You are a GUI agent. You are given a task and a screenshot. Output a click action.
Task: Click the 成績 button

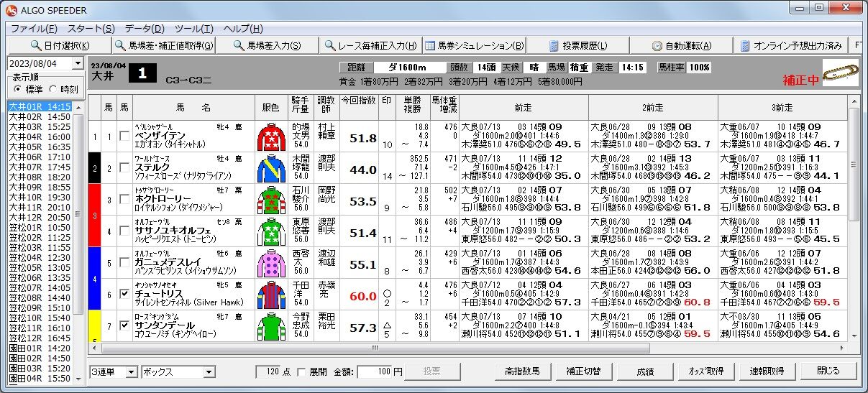click(x=645, y=371)
